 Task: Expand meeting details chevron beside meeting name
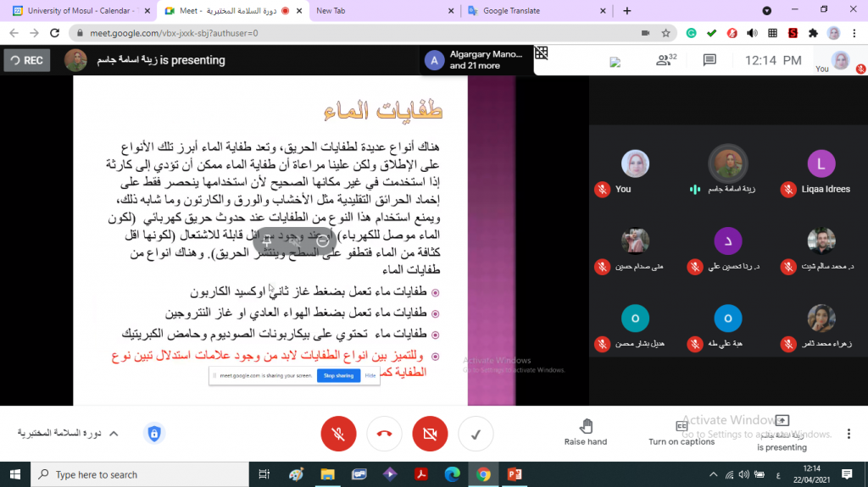coord(114,434)
